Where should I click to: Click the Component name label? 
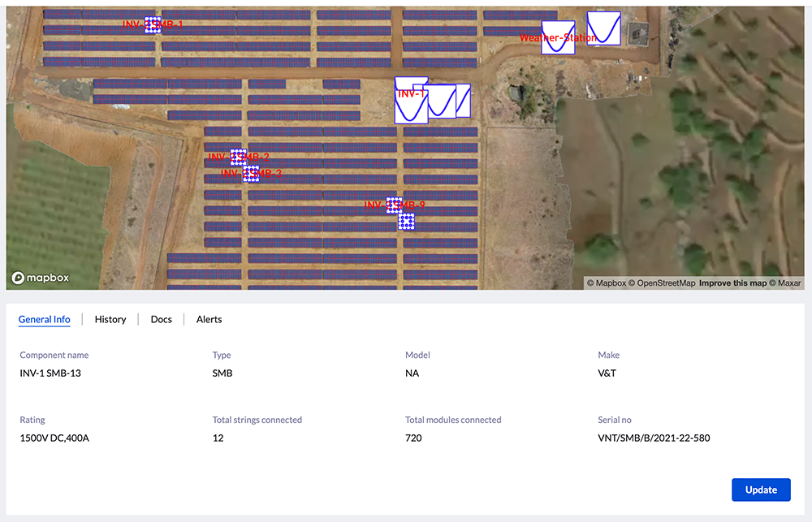coord(54,356)
